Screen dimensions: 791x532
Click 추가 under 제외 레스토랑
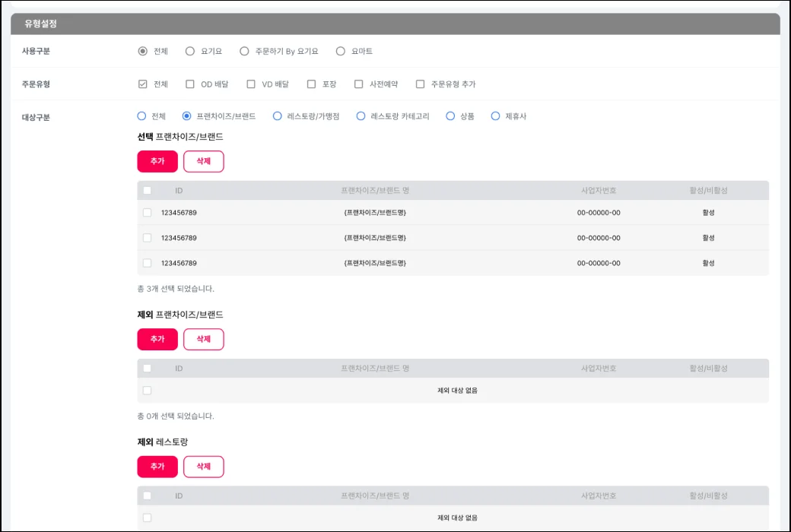[x=157, y=467]
